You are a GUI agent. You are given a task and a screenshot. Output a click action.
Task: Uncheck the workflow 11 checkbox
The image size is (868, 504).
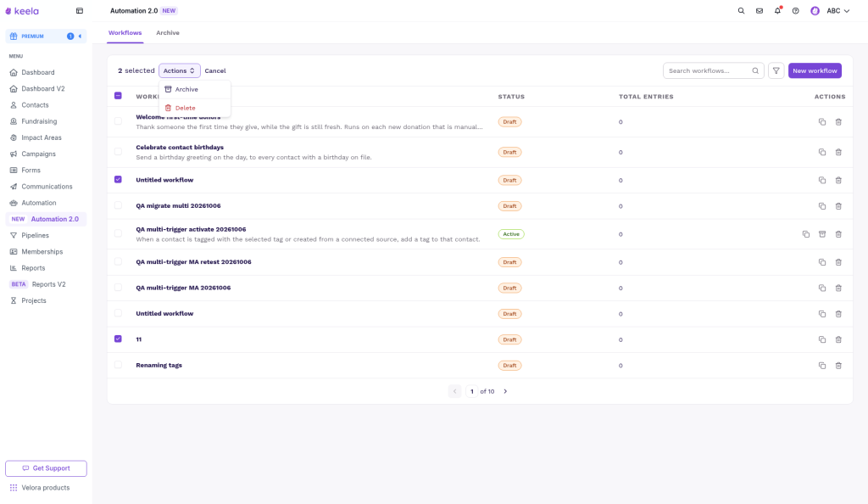(118, 339)
